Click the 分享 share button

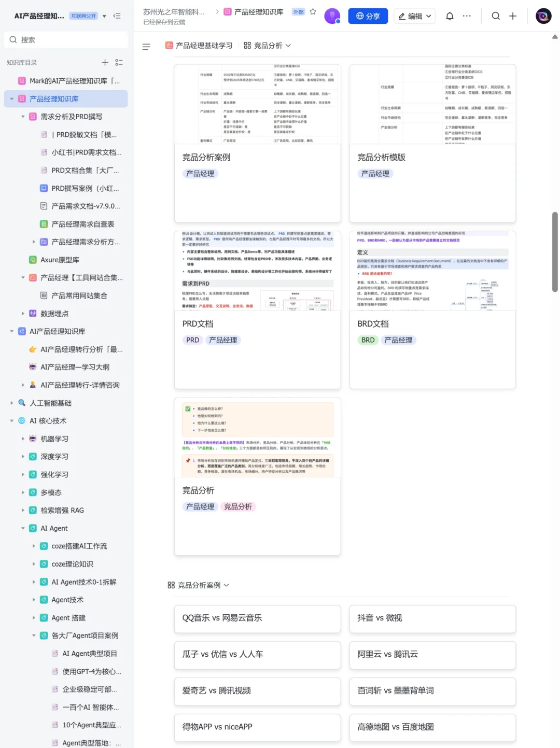368,16
